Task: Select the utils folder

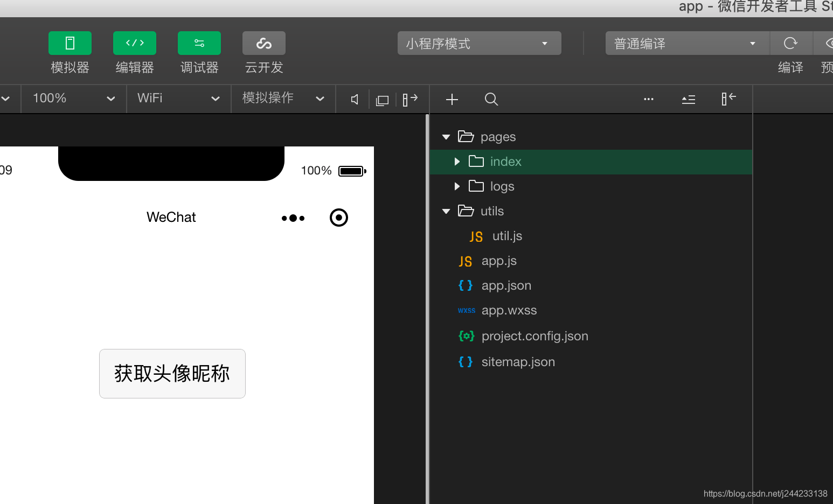Action: pos(492,211)
